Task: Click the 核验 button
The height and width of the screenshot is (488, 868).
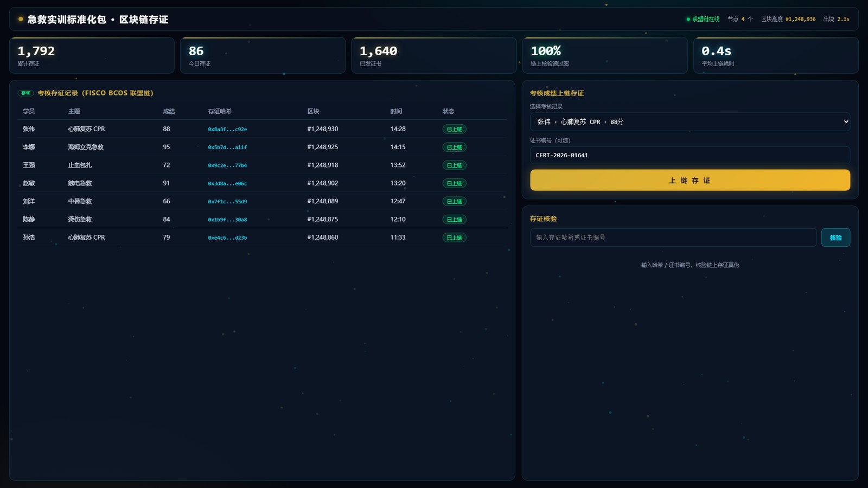Action: (835, 237)
